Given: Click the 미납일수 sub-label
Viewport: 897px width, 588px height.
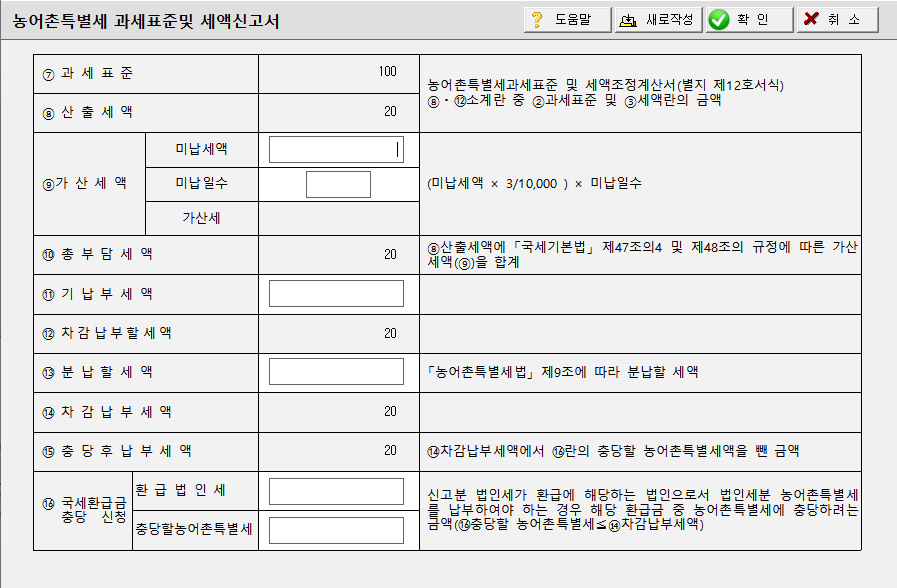Looking at the screenshot, I should click(x=201, y=183).
